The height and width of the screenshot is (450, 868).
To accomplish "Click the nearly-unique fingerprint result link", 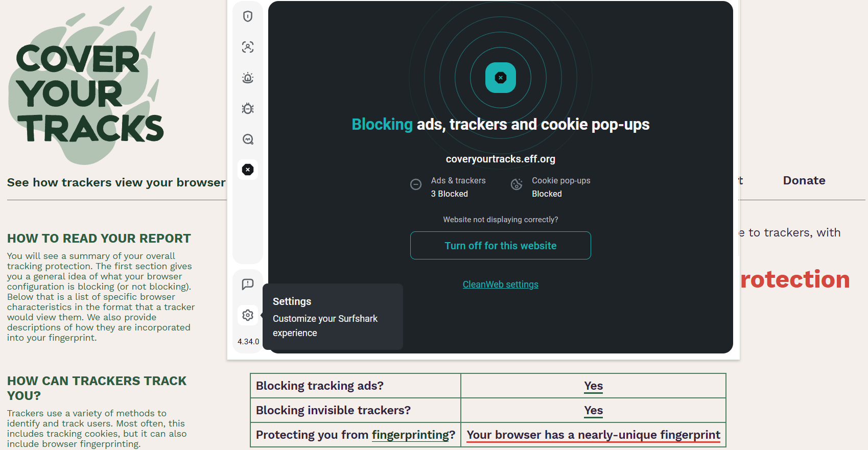I will (x=593, y=435).
